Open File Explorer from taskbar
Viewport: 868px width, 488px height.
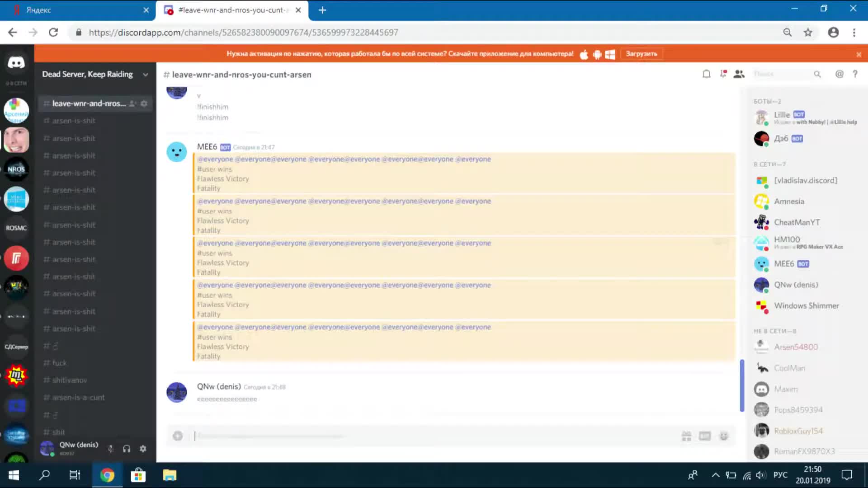point(170,475)
